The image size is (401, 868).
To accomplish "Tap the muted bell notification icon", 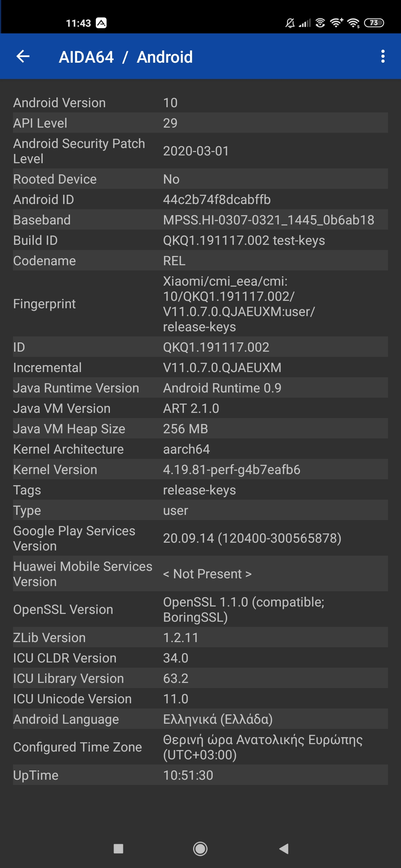I will (290, 23).
